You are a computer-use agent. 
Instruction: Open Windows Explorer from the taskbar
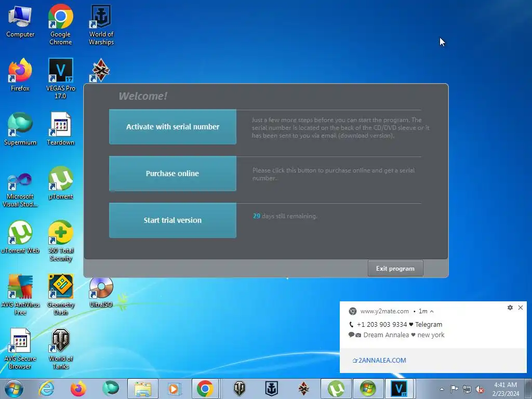[143, 389]
